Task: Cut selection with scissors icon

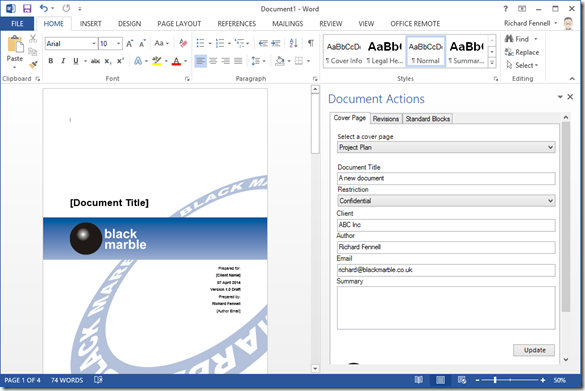Action: [x=33, y=38]
